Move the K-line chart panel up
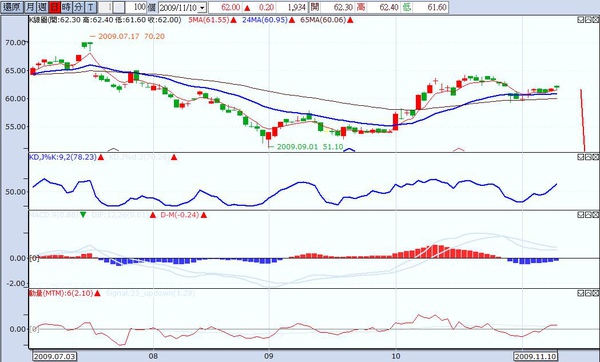 [588, 20]
